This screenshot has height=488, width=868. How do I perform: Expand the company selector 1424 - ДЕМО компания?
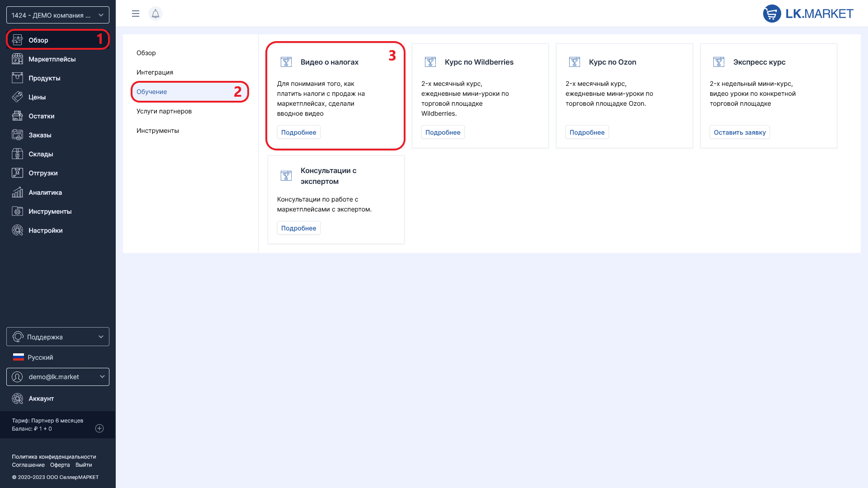tap(58, 15)
